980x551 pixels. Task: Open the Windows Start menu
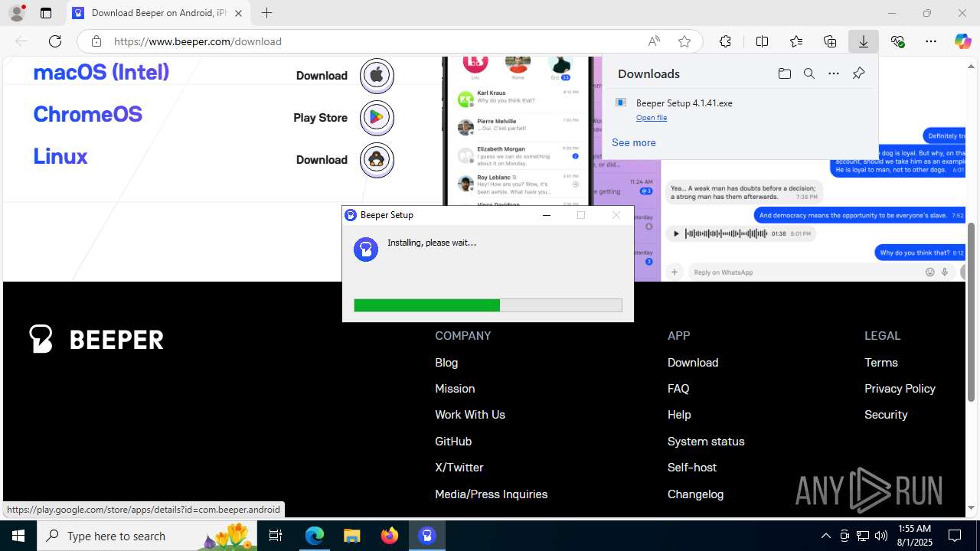click(18, 536)
